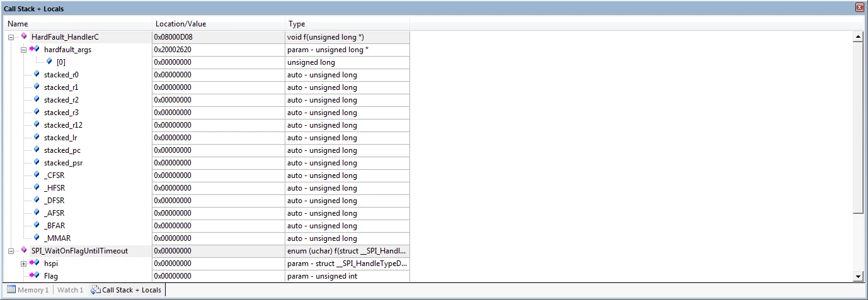Click the stacked_lr variable icon

[37, 137]
